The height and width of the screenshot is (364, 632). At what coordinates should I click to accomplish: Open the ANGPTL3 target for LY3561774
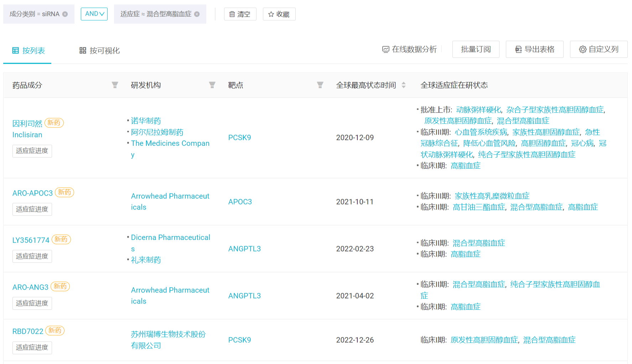244,249
